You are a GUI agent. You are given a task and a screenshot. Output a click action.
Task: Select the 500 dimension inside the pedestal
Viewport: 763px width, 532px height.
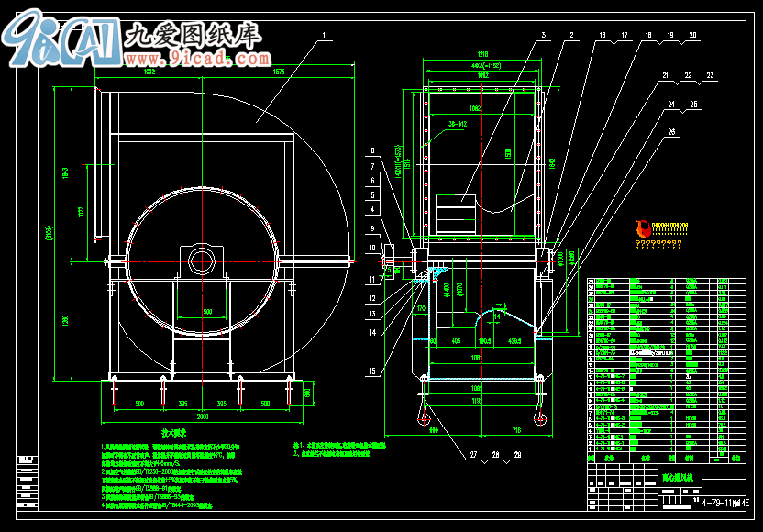208,313
